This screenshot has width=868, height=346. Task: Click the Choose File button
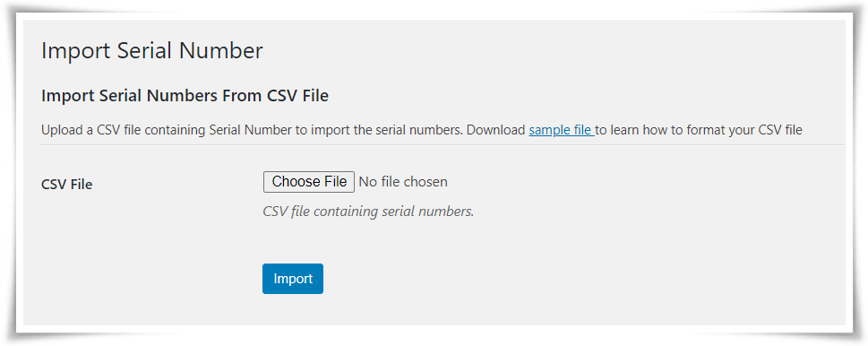pos(308,182)
